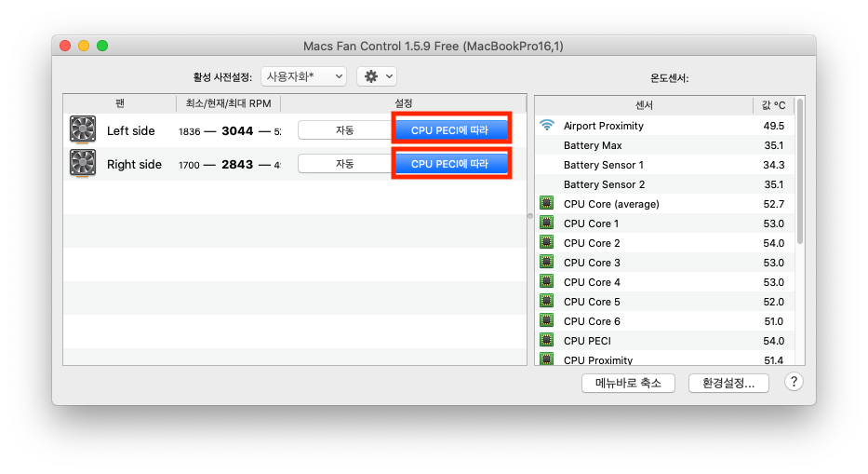Image resolution: width=868 pixels, height=474 pixels.
Task: Select the Battery Sensor 2 row
Action: 665,184
